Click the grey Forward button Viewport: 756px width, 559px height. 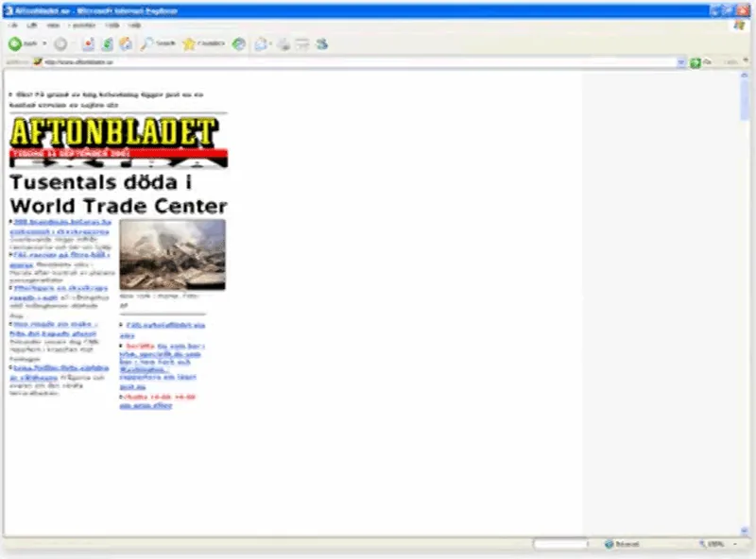pos(60,43)
